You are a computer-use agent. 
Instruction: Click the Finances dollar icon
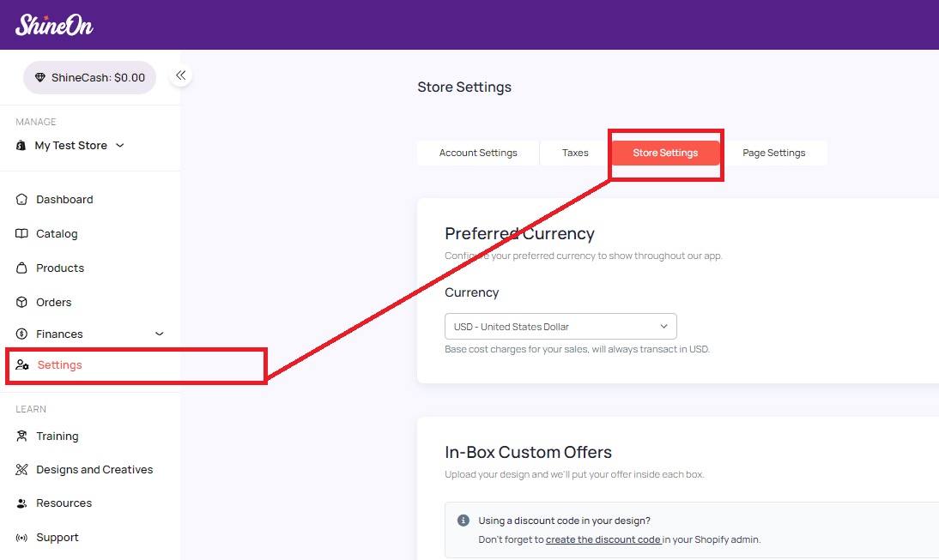pyautogui.click(x=21, y=334)
